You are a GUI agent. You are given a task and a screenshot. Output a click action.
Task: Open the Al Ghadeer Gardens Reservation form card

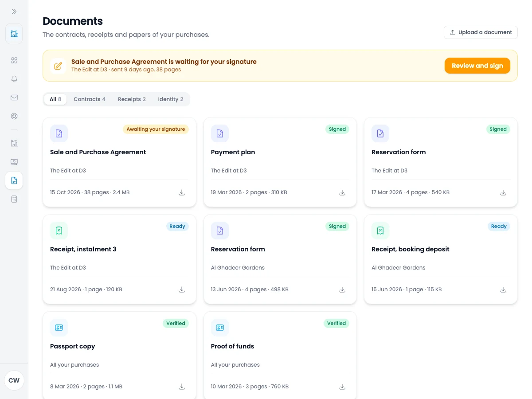[x=280, y=259]
